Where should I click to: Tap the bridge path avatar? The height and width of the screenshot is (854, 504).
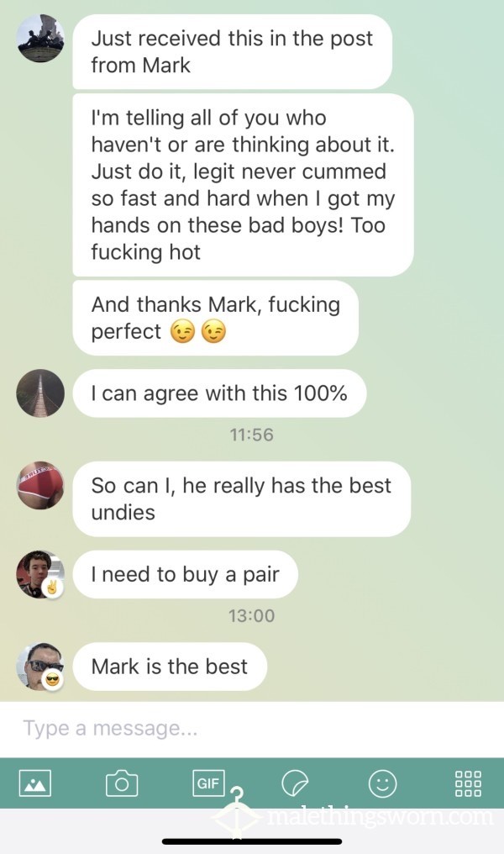(41, 393)
